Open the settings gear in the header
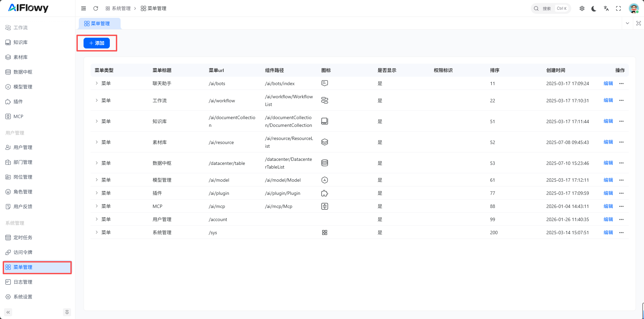The image size is (644, 319). click(x=582, y=8)
